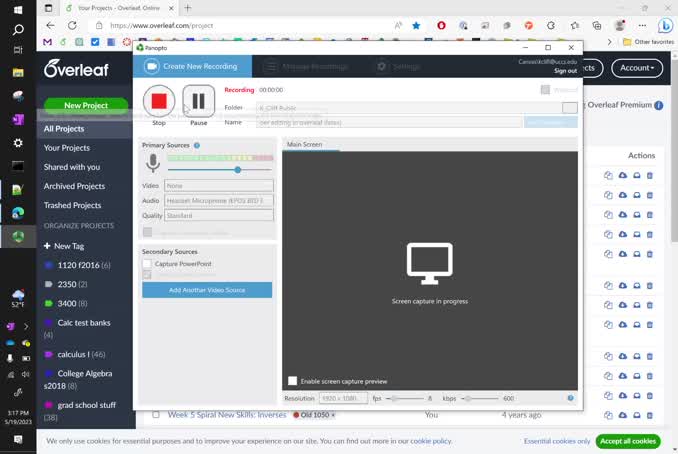Image resolution: width=678 pixels, height=454 pixels.
Task: Click the microphone icon in Primary Sources
Action: 153,163
